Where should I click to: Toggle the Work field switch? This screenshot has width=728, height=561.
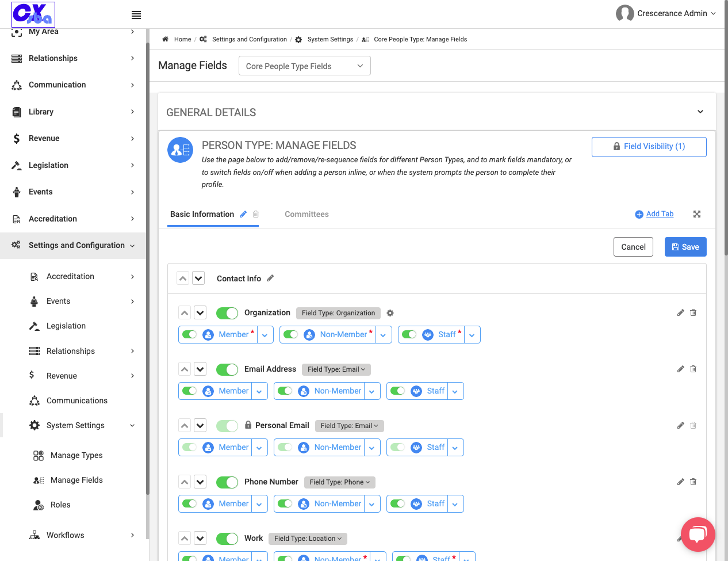(x=227, y=539)
